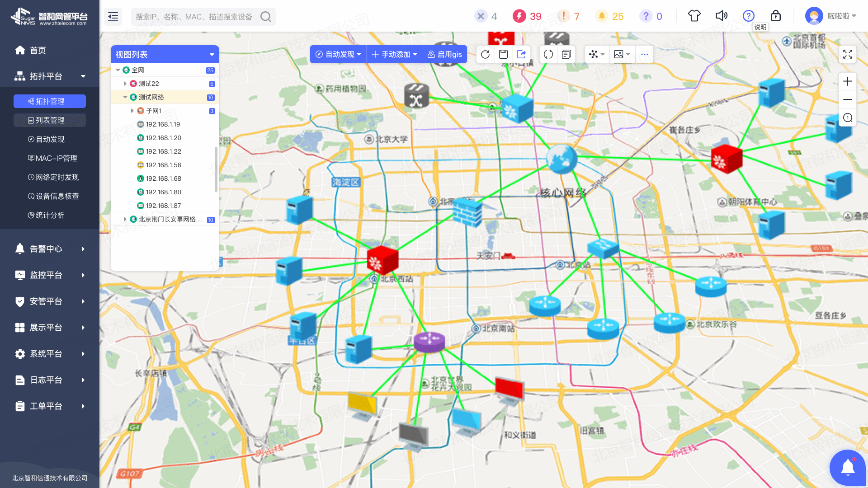Select 拓扑管理 submenu item
868x488 pixels.
click(50, 101)
